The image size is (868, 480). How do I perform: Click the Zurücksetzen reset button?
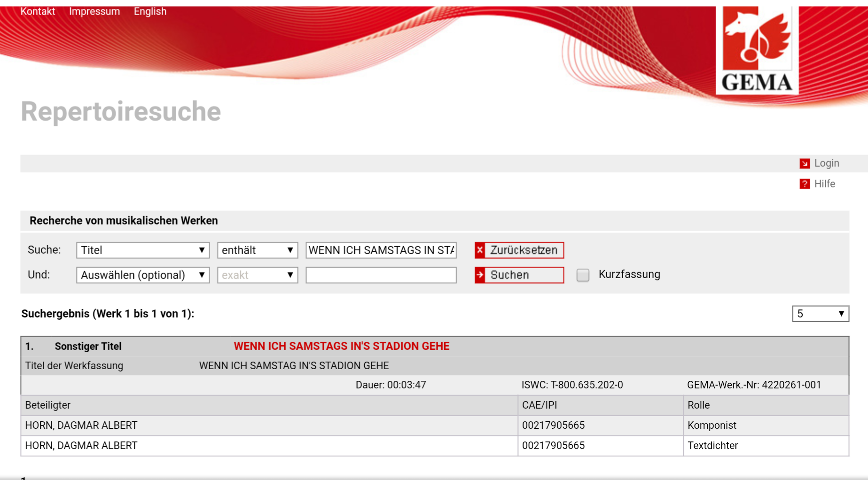pos(519,250)
